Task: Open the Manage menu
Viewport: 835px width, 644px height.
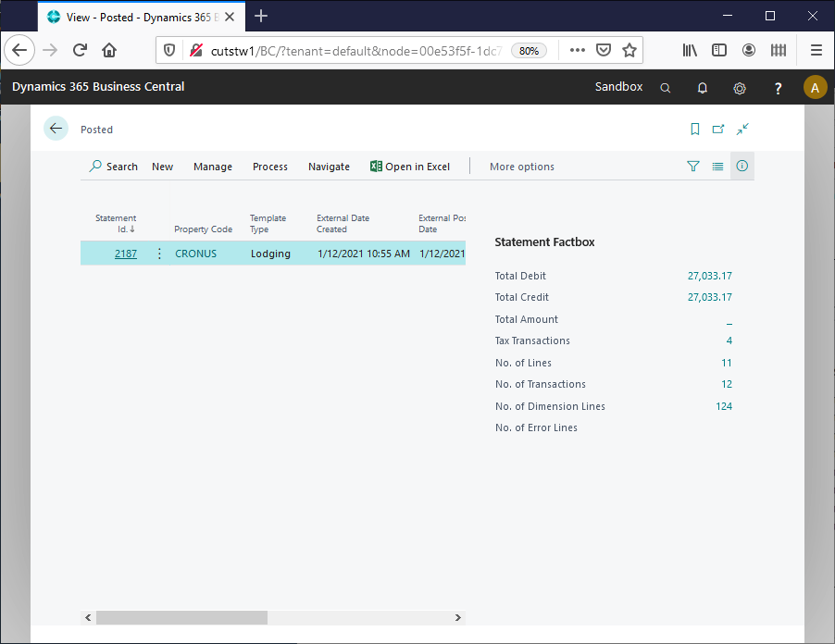Action: [x=213, y=167]
